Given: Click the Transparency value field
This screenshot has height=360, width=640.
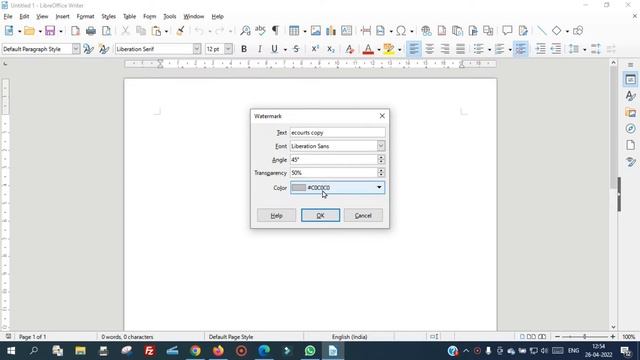Looking at the screenshot, I should [333, 173].
